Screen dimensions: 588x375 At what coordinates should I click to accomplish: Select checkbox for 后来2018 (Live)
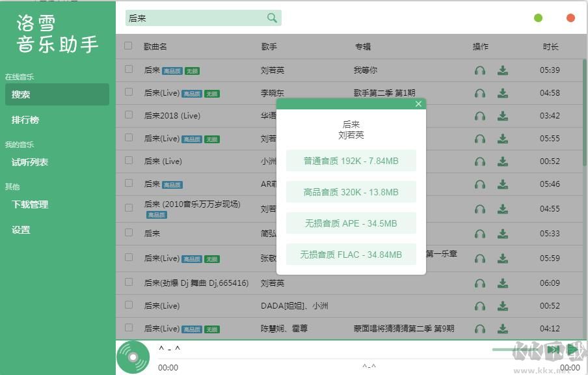click(129, 115)
